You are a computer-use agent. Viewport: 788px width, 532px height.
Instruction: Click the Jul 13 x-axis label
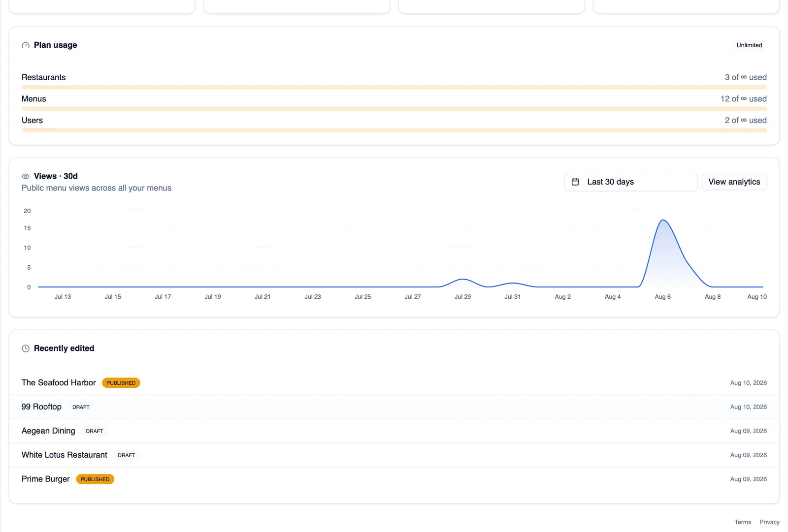[x=63, y=297]
